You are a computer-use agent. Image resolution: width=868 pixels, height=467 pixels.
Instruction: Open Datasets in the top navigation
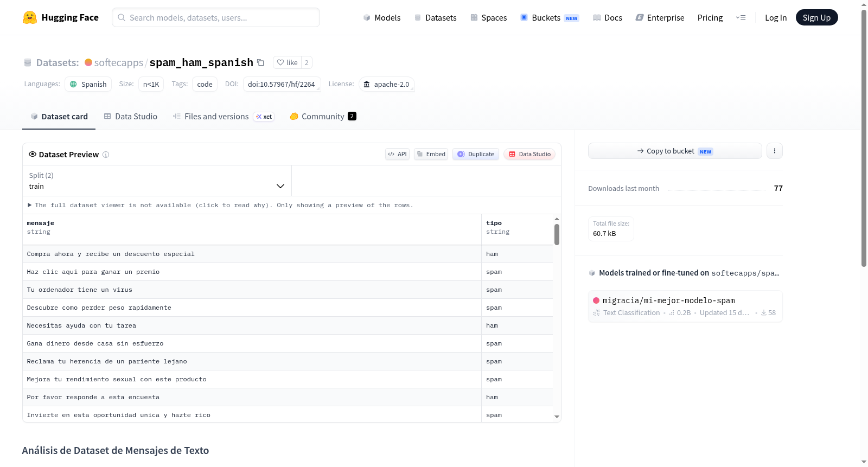tap(435, 17)
